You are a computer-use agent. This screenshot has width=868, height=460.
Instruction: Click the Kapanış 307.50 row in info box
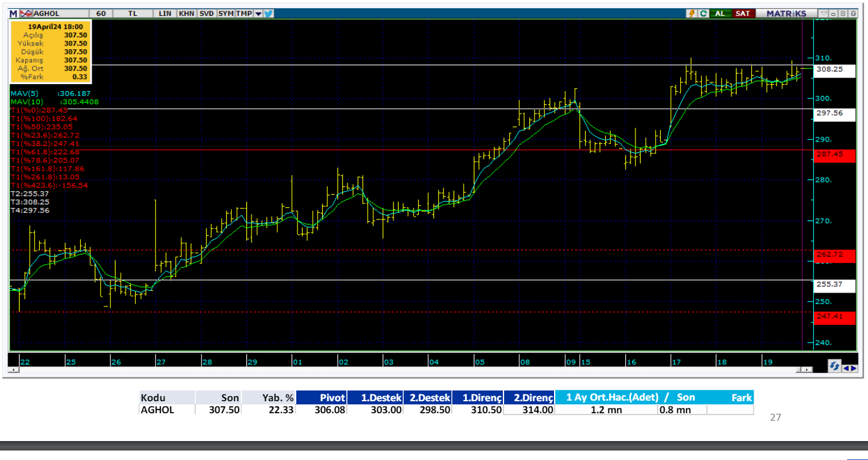point(51,60)
